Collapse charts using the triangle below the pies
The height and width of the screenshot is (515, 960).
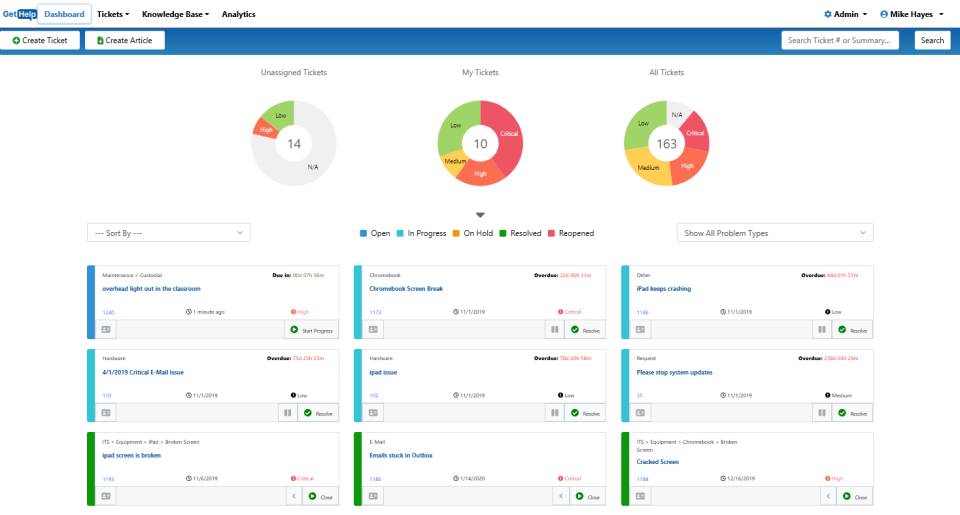coord(480,215)
